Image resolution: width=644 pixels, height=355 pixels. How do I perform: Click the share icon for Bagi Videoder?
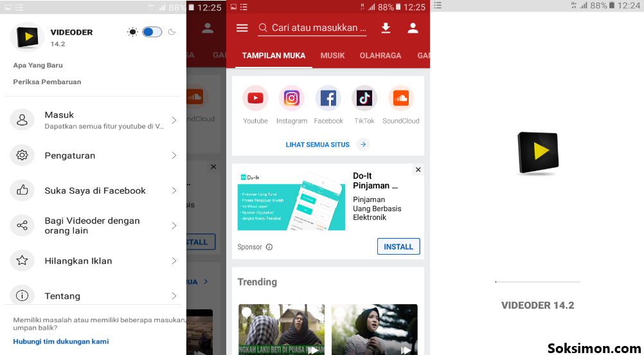point(22,226)
